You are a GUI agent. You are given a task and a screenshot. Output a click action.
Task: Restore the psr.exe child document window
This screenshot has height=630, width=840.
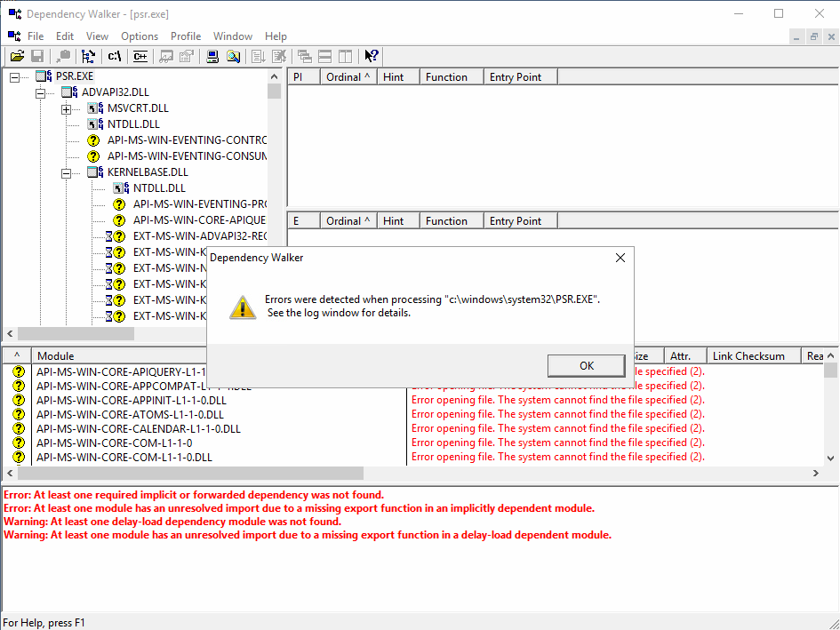point(813,37)
